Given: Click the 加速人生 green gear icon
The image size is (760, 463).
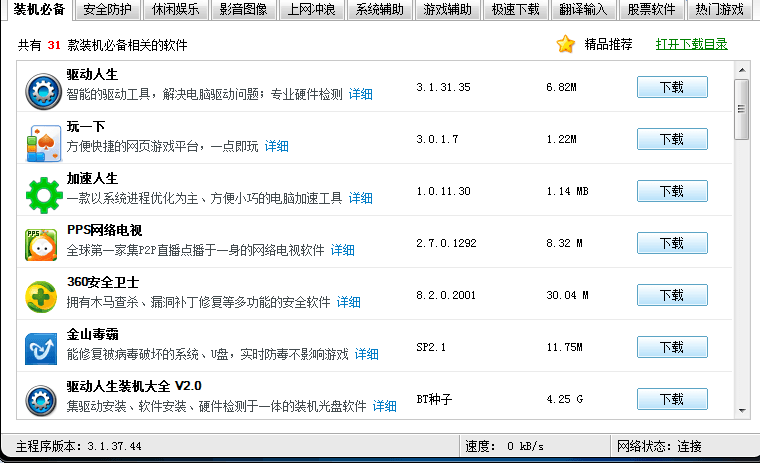Looking at the screenshot, I should click(x=42, y=193).
